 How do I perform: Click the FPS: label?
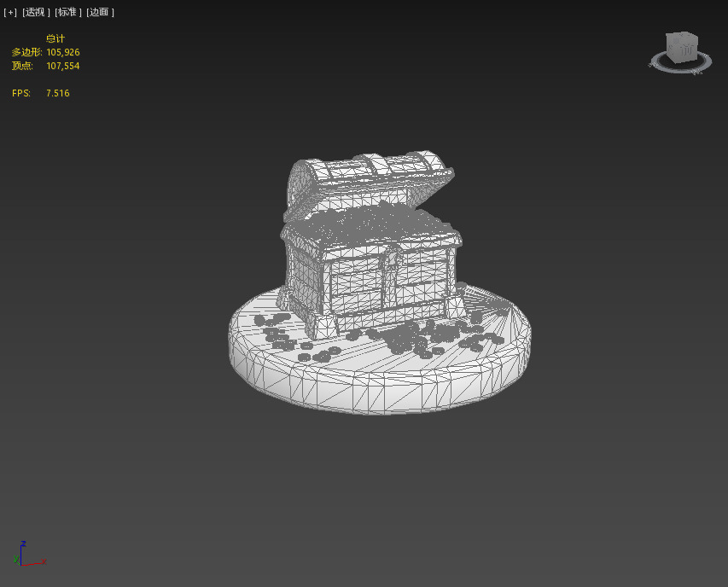[x=20, y=93]
